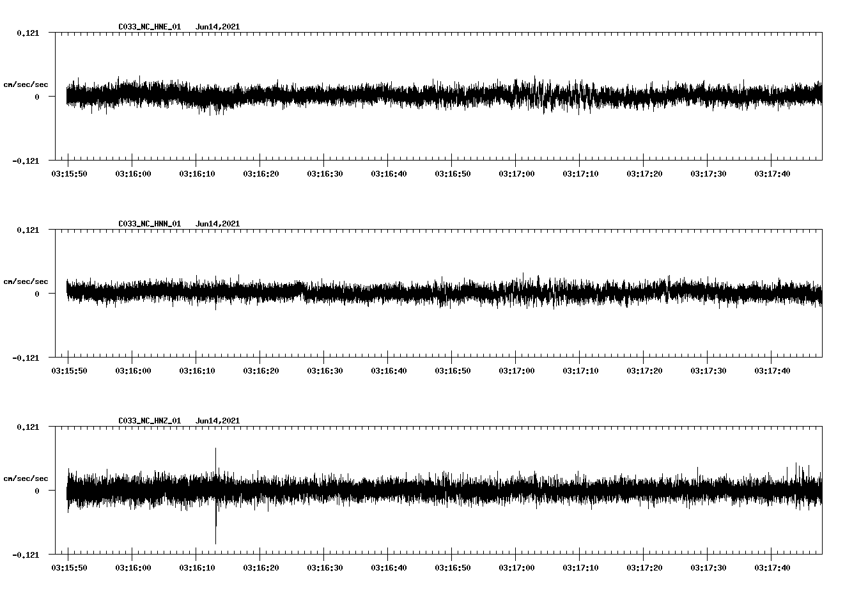Click the Jun14,2021 date on HNE plot
The height and width of the screenshot is (591, 868).
(x=218, y=27)
